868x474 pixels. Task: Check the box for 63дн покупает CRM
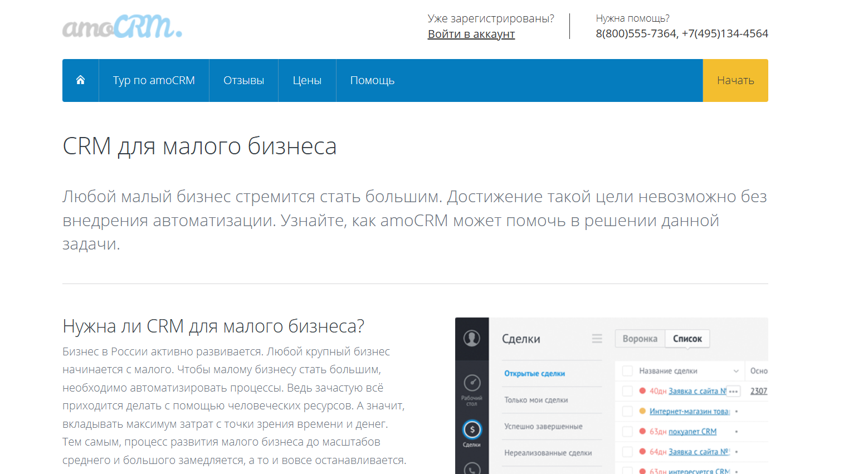(627, 432)
